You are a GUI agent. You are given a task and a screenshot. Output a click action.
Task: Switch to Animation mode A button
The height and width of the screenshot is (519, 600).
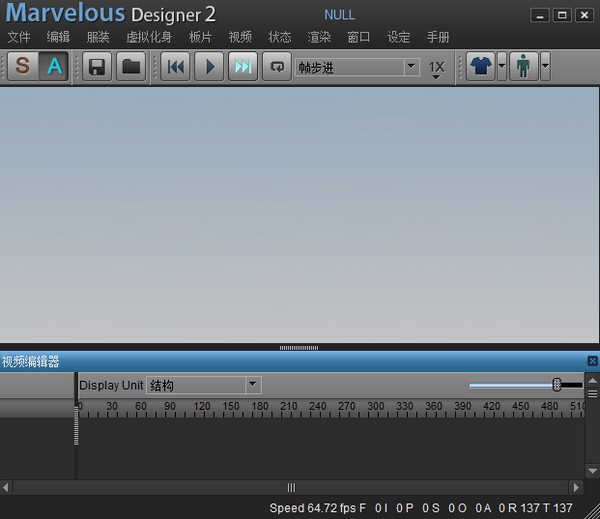click(x=54, y=66)
